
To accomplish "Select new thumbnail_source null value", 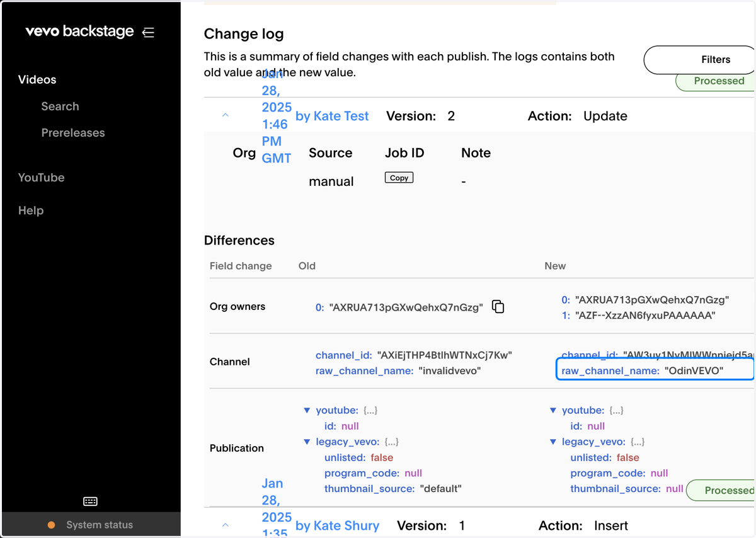I will (x=675, y=489).
